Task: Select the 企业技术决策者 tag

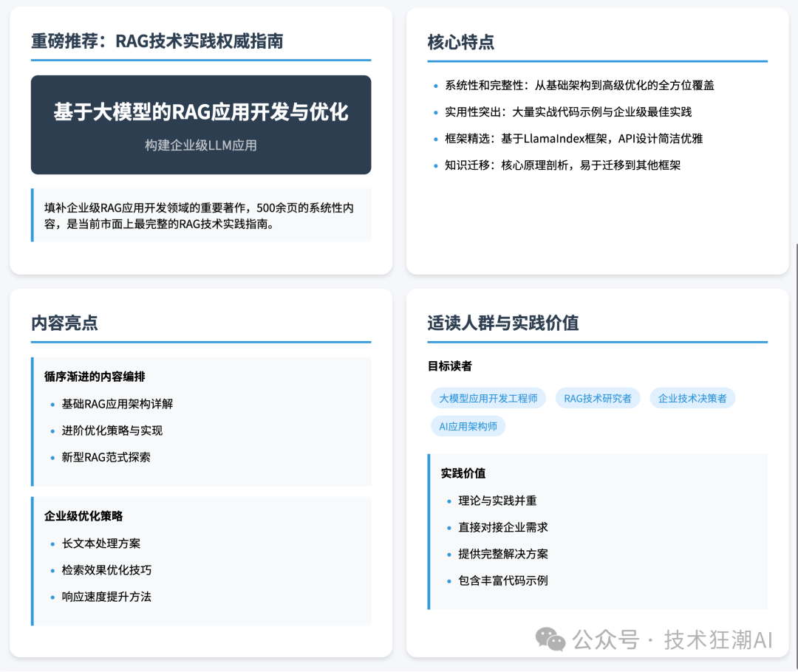Action: pos(692,397)
